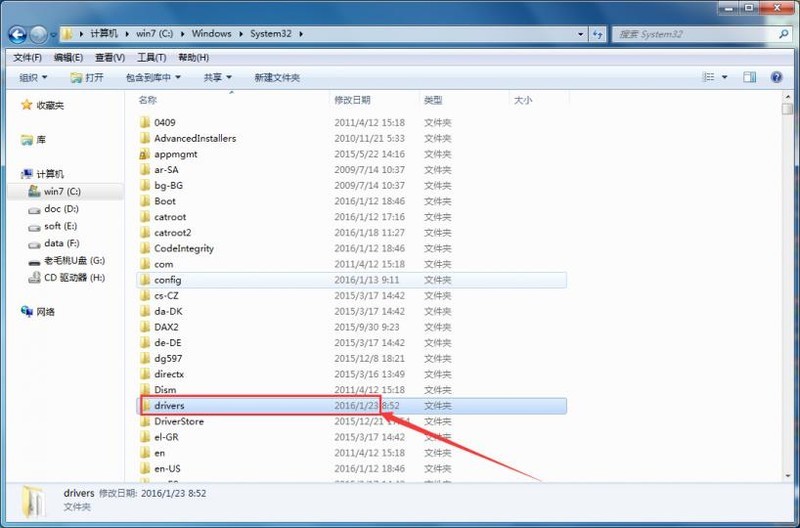Select the Boot folder icon
800x528 pixels.
[x=145, y=201]
